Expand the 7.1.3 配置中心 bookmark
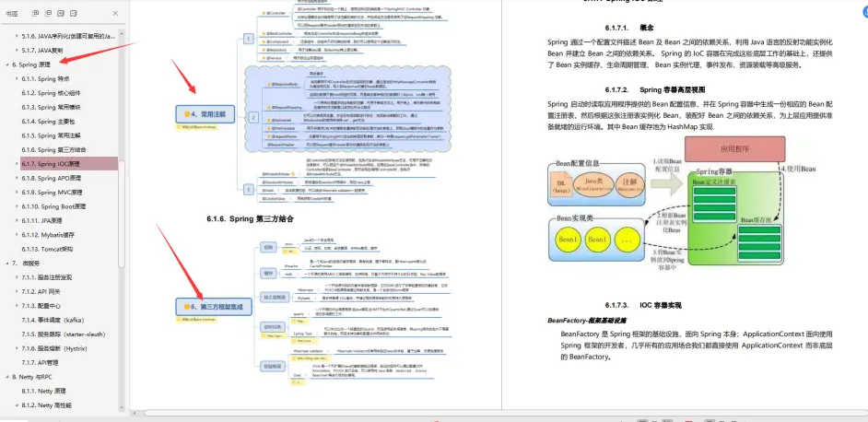 tap(17, 306)
